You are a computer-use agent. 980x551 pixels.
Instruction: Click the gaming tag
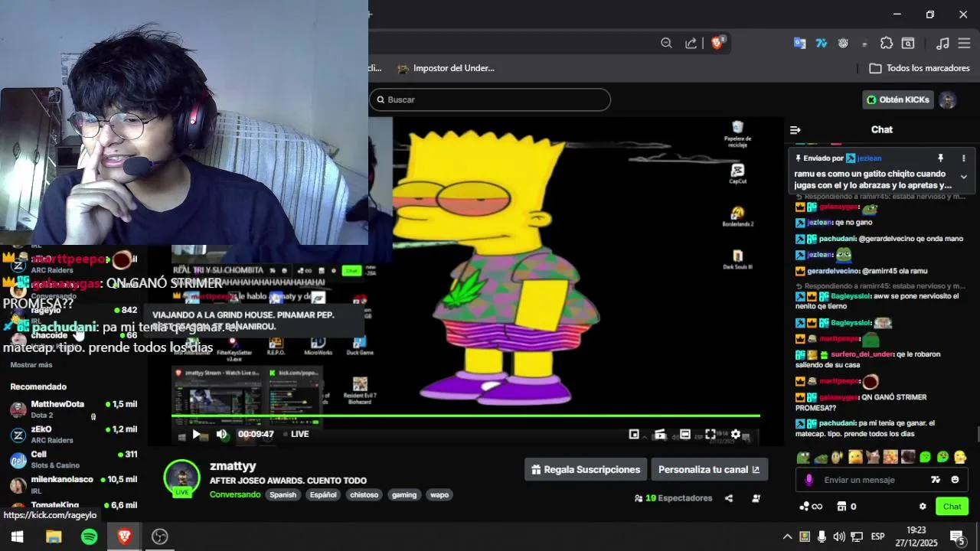pyautogui.click(x=404, y=494)
